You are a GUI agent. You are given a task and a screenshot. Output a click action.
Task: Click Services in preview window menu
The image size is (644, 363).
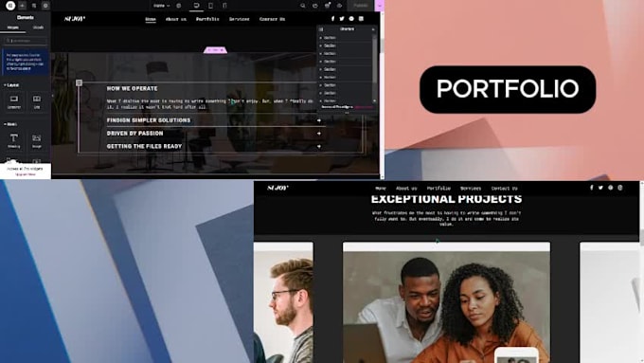click(x=471, y=189)
